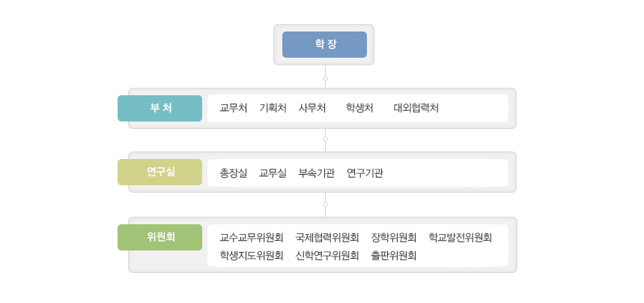Go to 총장실 entry
This screenshot has width=644, height=303.
pos(234,173)
